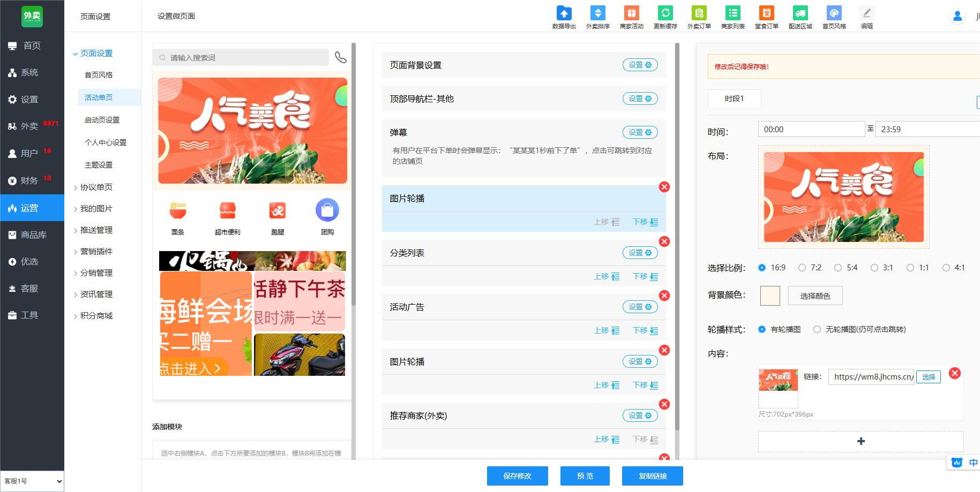The image size is (980, 492).
Task: Open 首页风格 palette icon in toolbar
Action: 834,13
